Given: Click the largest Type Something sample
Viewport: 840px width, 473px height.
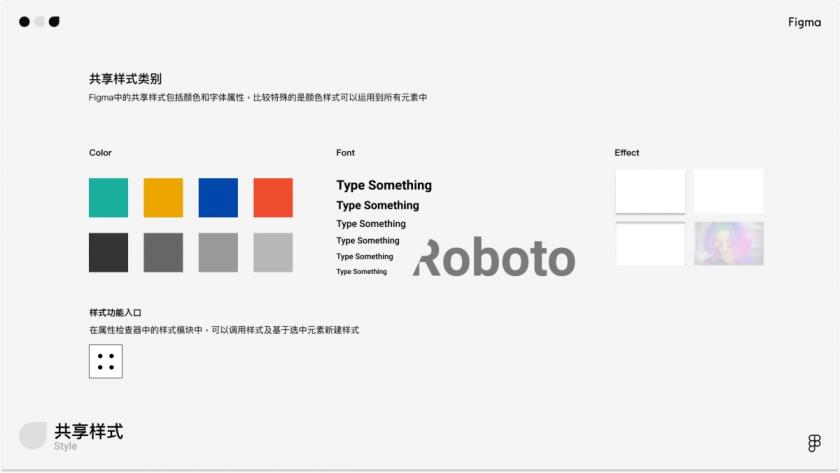Looking at the screenshot, I should tap(384, 185).
